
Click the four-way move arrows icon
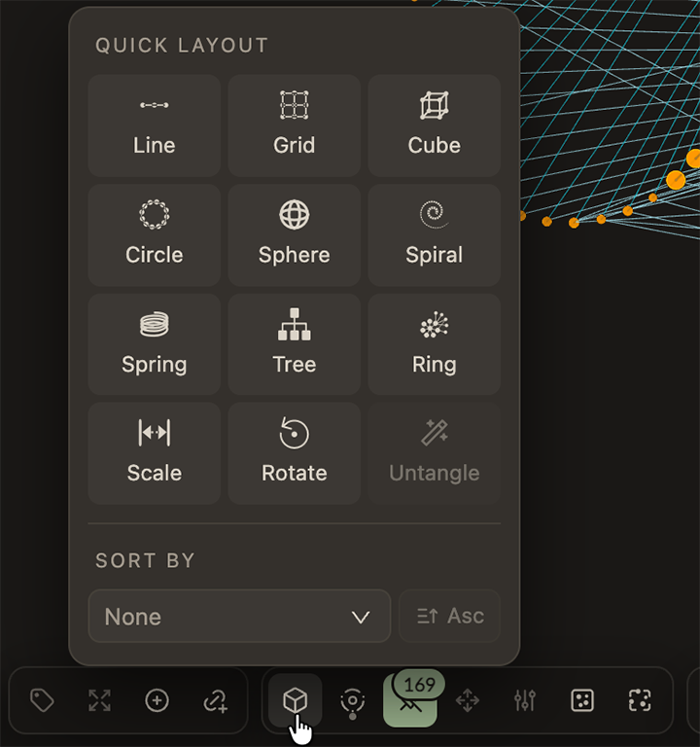pyautogui.click(x=468, y=700)
